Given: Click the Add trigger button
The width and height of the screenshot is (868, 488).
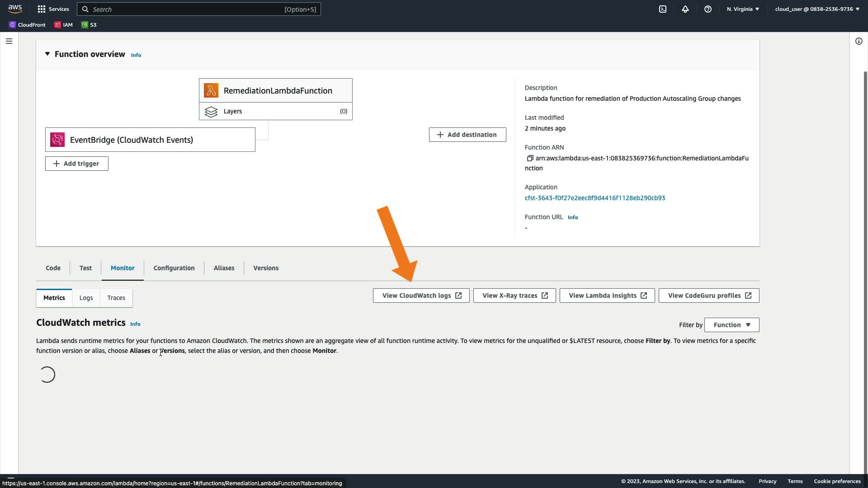Looking at the screenshot, I should [x=77, y=164].
